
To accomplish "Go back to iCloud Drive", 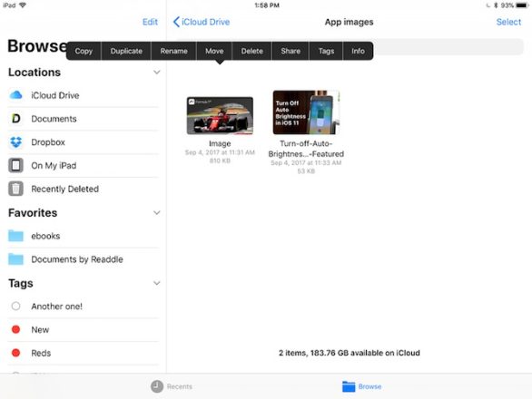I will (x=202, y=22).
